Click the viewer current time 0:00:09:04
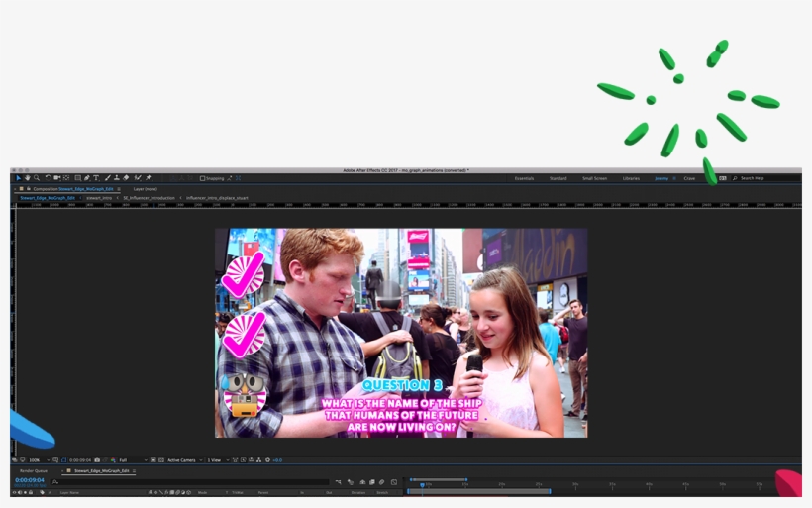The image size is (812, 508). click(80, 459)
